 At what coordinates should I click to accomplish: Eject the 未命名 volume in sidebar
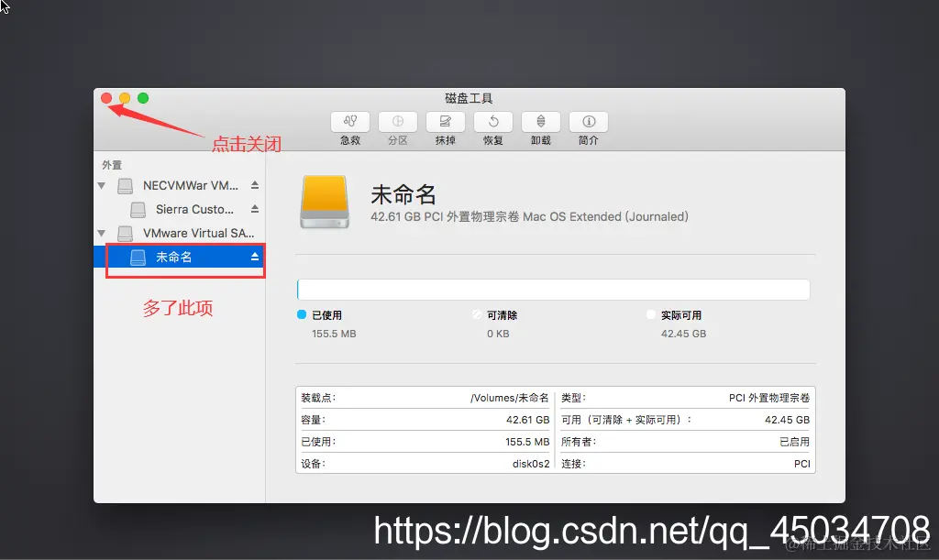click(255, 257)
